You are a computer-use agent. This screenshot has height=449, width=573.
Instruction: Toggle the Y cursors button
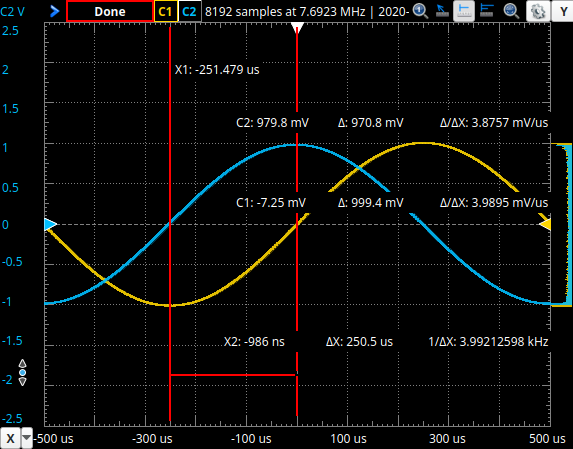(x=562, y=11)
